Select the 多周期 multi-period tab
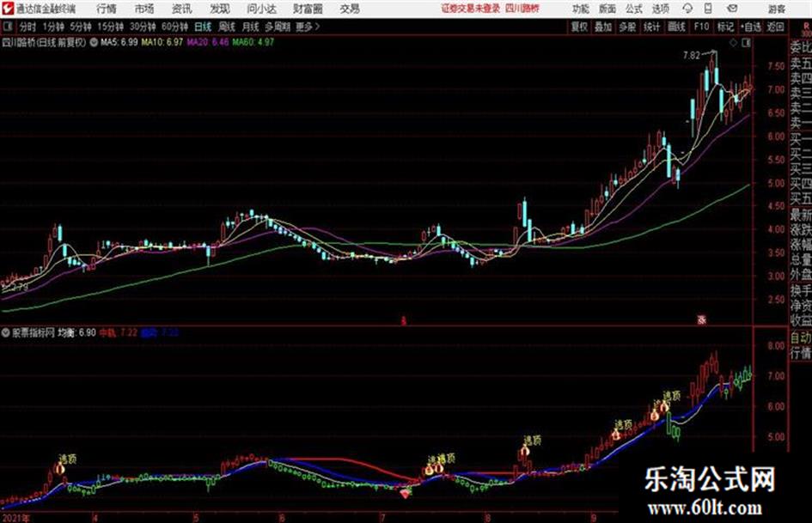The image size is (812, 523). click(278, 27)
